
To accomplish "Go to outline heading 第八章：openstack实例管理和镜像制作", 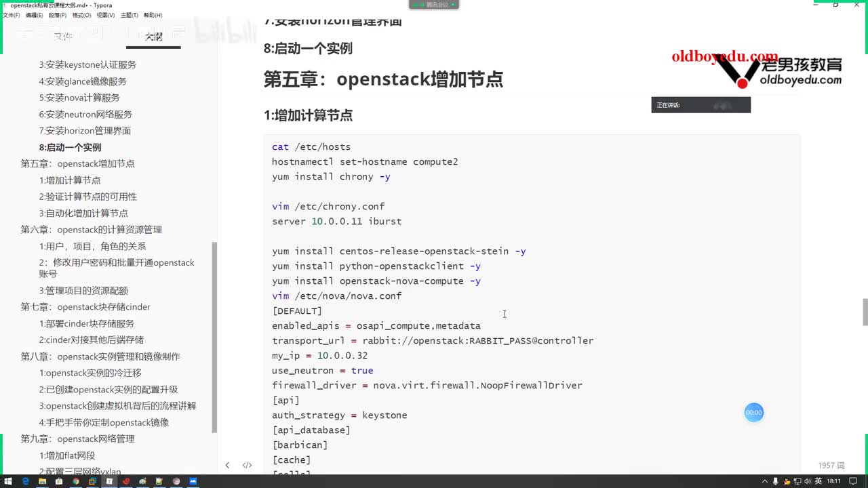I will (100, 357).
